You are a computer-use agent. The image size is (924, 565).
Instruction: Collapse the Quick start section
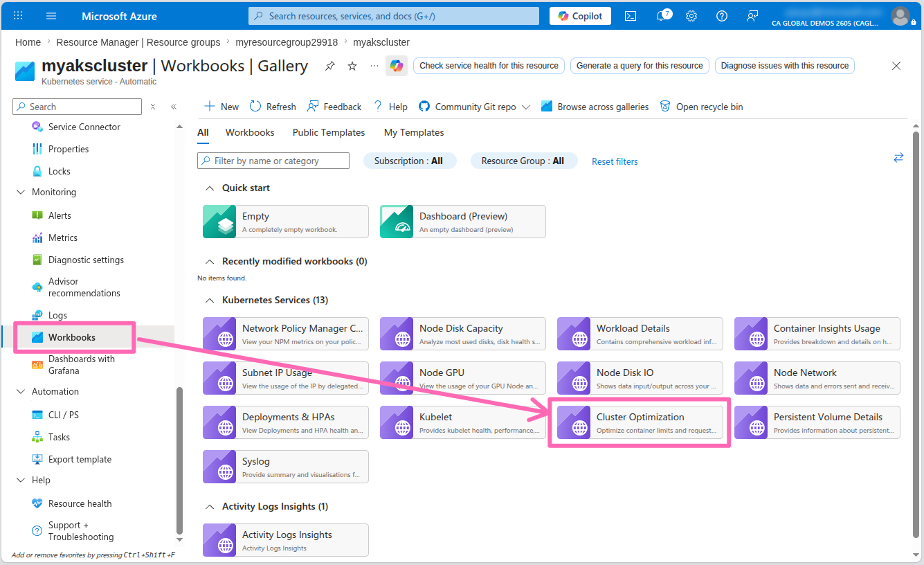tap(209, 188)
